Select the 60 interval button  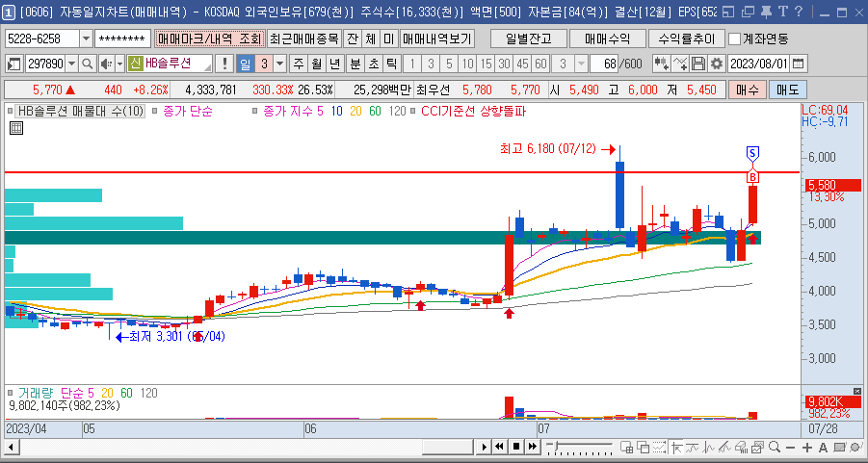click(540, 64)
